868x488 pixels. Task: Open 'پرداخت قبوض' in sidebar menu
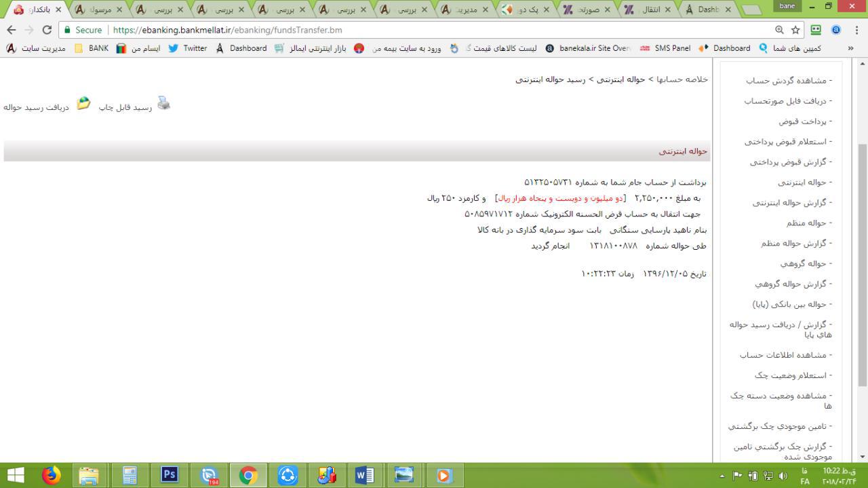tap(806, 121)
